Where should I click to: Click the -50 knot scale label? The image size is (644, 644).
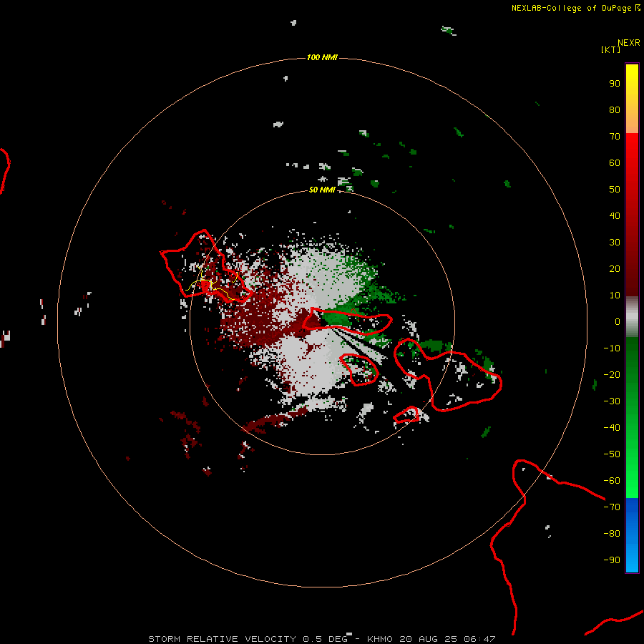click(x=612, y=454)
